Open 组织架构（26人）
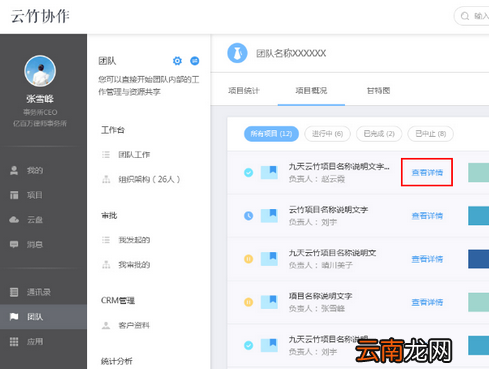The width and height of the screenshot is (489, 379). pyautogui.click(x=149, y=179)
